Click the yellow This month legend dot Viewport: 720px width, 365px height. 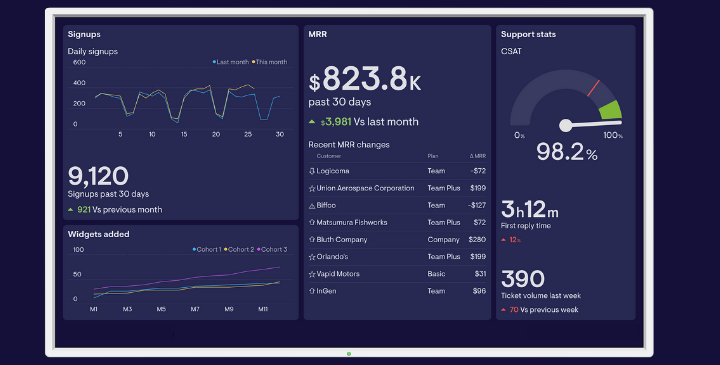253,62
